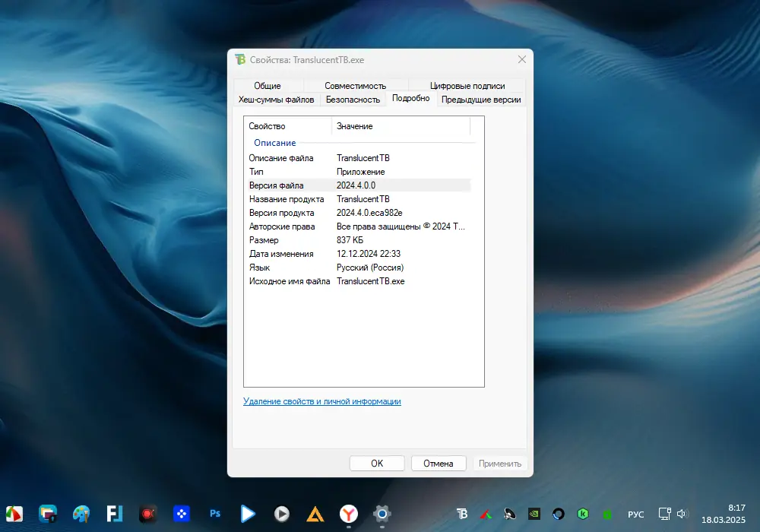760x532 pixels.
Task: Click the red-green arrow tray icon
Action: pos(486,514)
